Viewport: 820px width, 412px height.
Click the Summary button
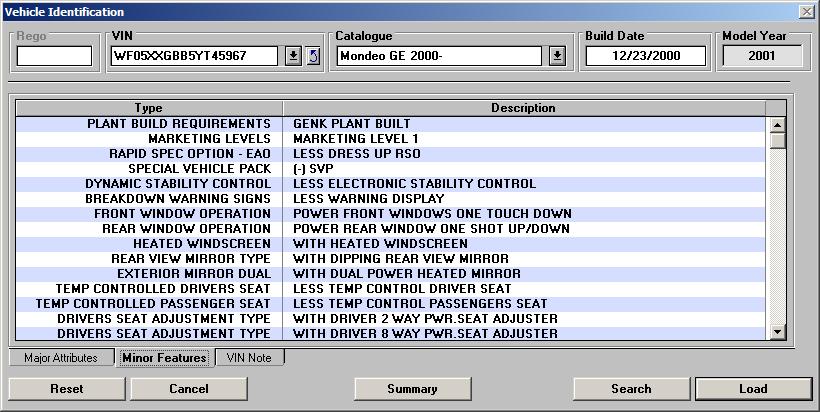(x=413, y=388)
